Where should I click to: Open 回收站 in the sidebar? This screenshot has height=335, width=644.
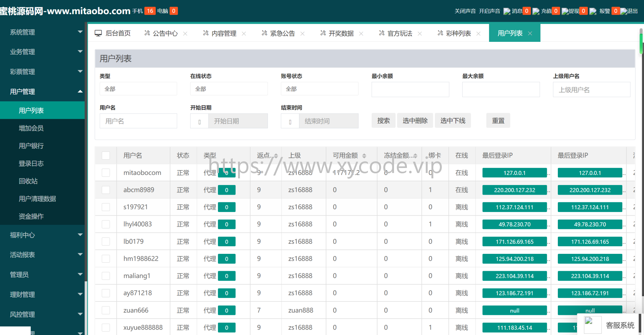tap(42, 181)
